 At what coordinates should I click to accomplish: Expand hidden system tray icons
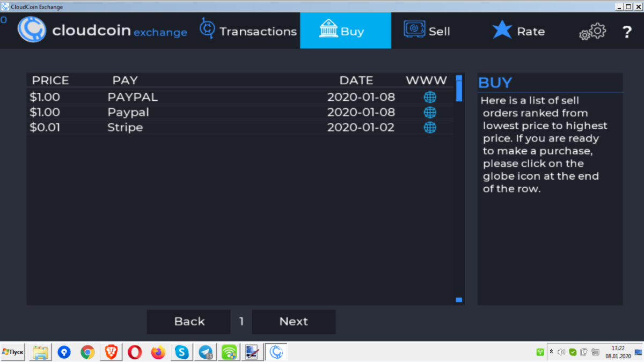coord(551,352)
